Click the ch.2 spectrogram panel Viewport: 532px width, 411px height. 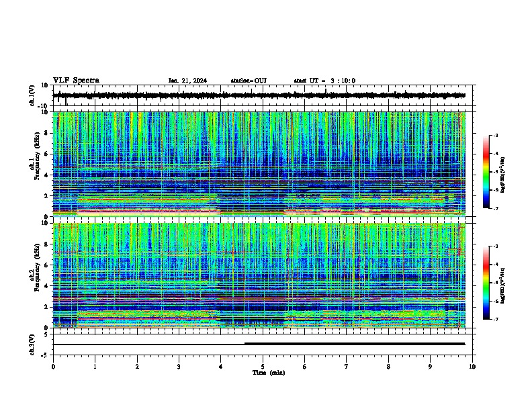coord(259,275)
